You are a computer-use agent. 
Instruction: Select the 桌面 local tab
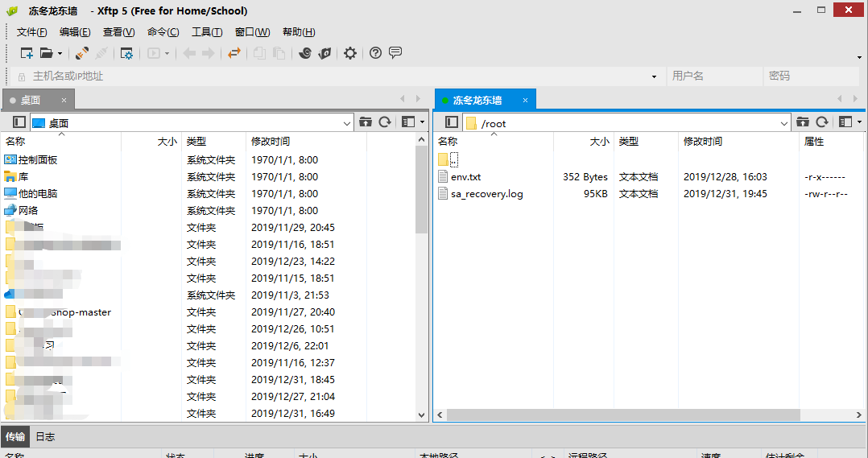pyautogui.click(x=31, y=100)
